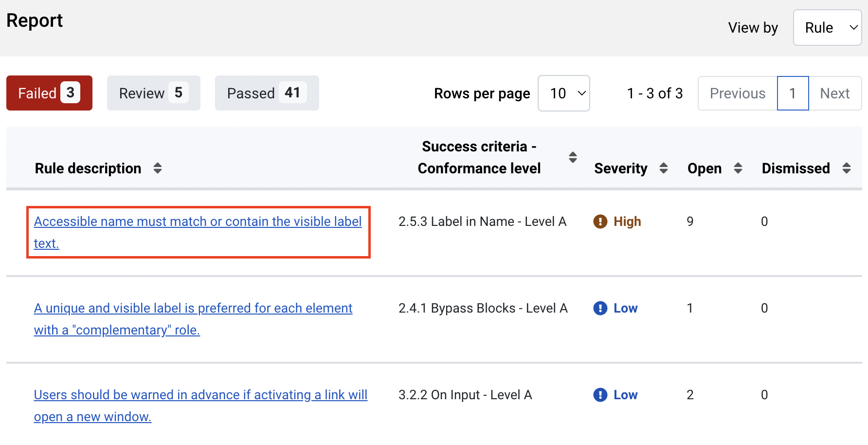Screen dimensions: 868x445
Task: Click Low severity icon for Bypass Blocks
Action: [600, 308]
